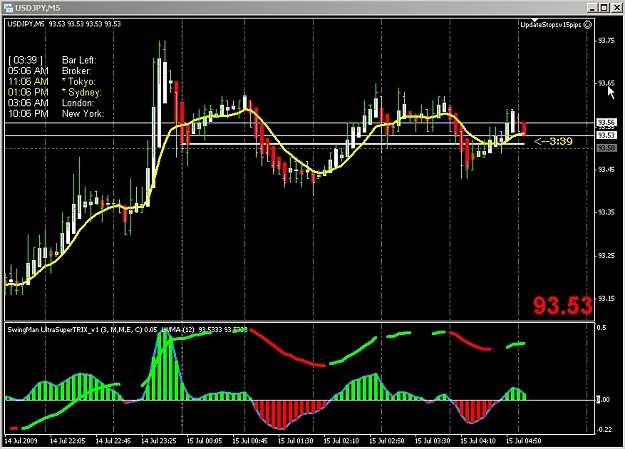This screenshot has width=625, height=449.
Task: Click the 'New York:' label
Action: 83,114
